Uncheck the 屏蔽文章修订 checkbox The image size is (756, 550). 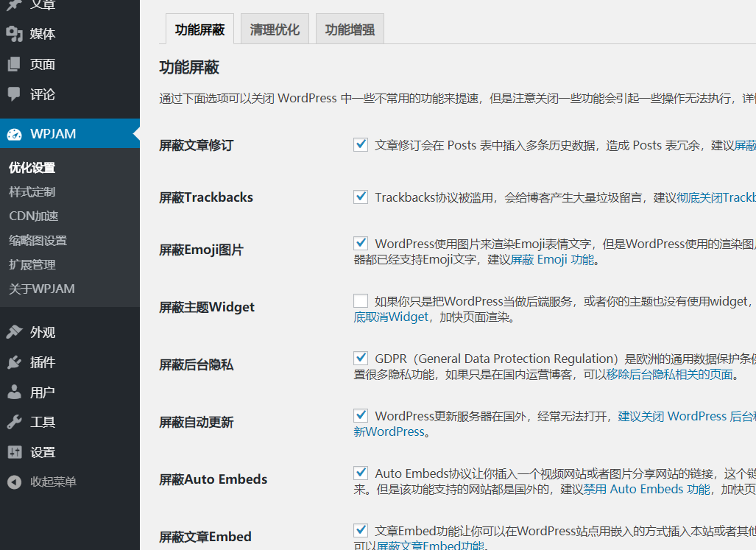361,144
